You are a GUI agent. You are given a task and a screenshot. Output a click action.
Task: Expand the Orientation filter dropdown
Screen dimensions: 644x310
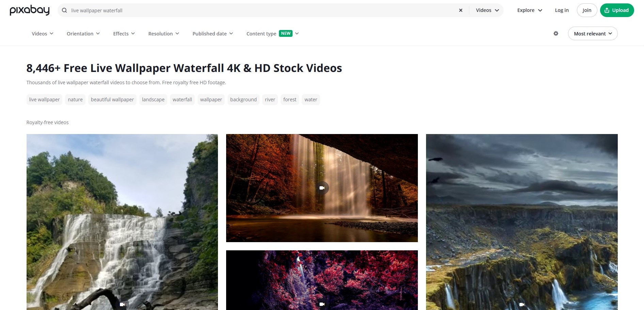coord(83,33)
